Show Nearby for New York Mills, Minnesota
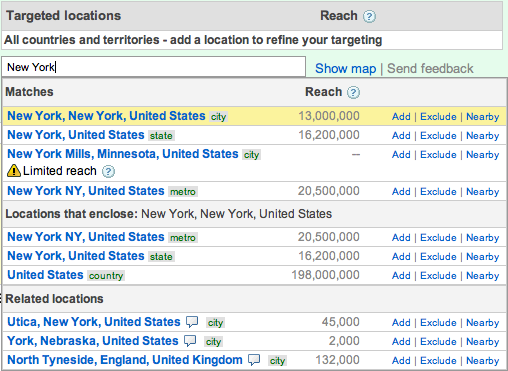508x371 pixels. (482, 154)
